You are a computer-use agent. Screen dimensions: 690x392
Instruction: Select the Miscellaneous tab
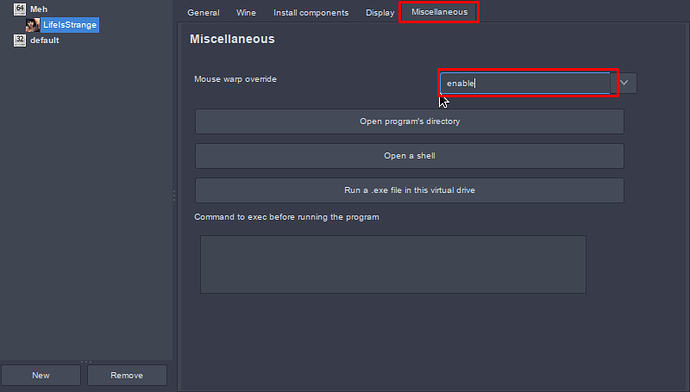click(439, 12)
